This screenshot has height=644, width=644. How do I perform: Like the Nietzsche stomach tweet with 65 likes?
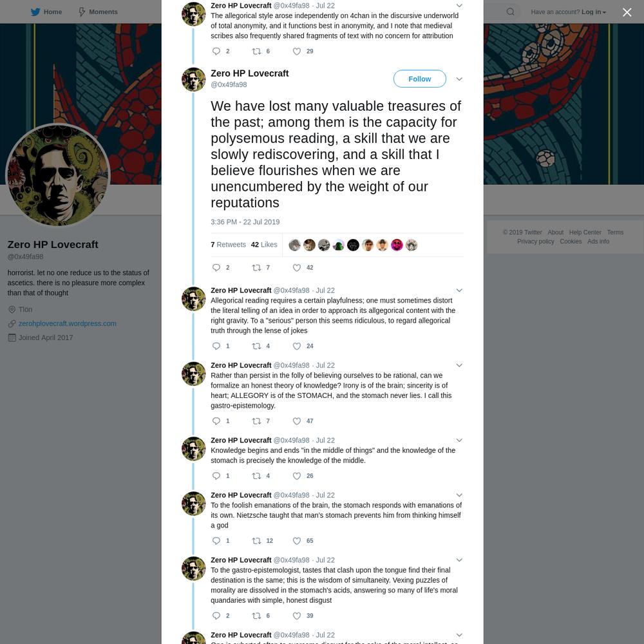tap(296, 541)
